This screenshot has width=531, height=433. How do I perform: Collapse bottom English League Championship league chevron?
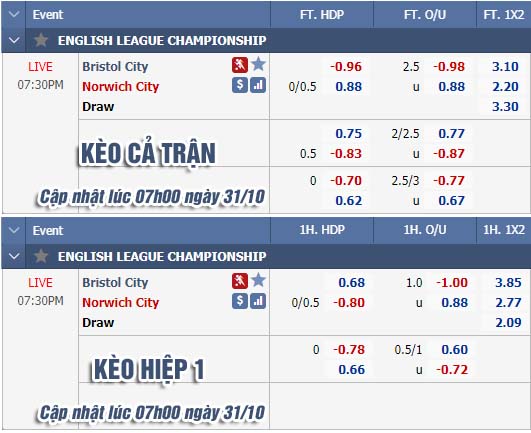tap(14, 256)
